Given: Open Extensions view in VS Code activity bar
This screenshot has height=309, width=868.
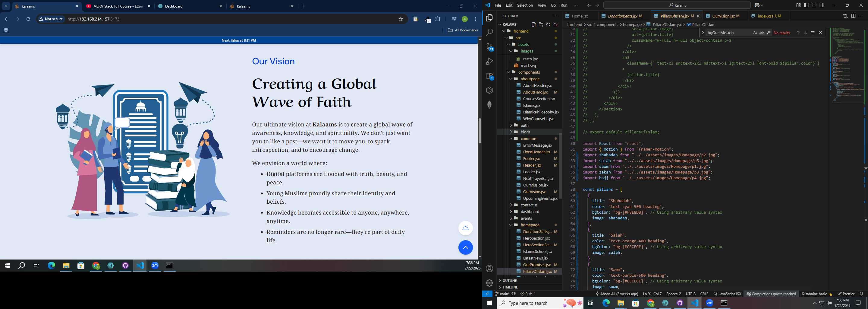Looking at the screenshot, I should [x=489, y=76].
